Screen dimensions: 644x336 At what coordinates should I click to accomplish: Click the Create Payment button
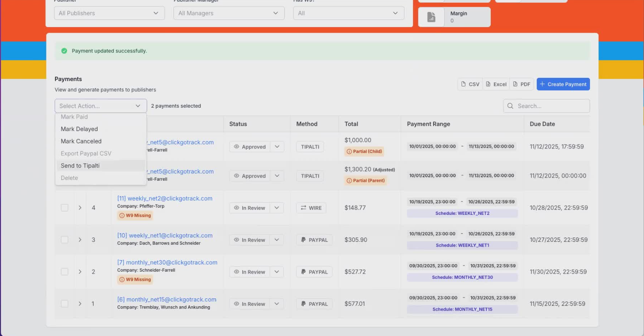(563, 84)
